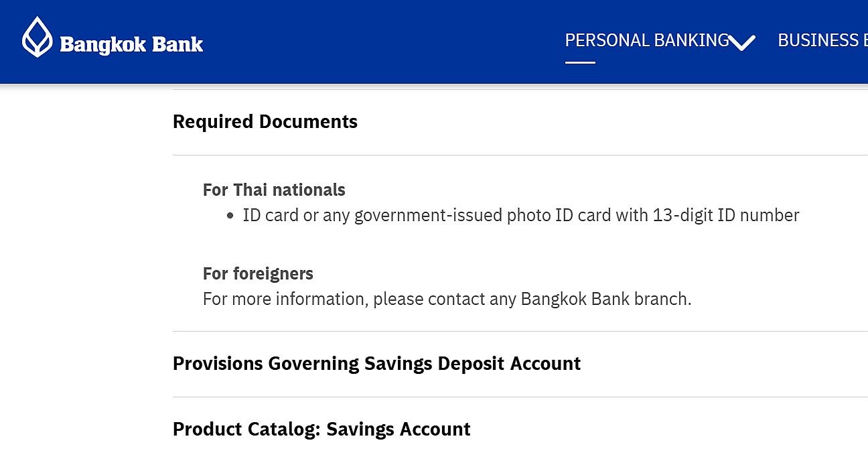868x459 pixels.
Task: Expand the chevron beside PERSONAL BANKING
Action: (742, 43)
